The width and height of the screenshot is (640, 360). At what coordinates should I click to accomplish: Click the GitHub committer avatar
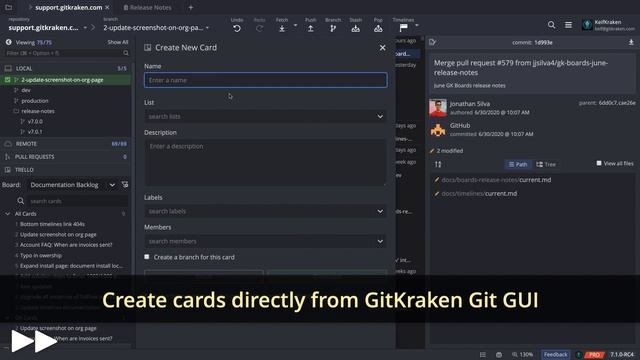coord(438,130)
